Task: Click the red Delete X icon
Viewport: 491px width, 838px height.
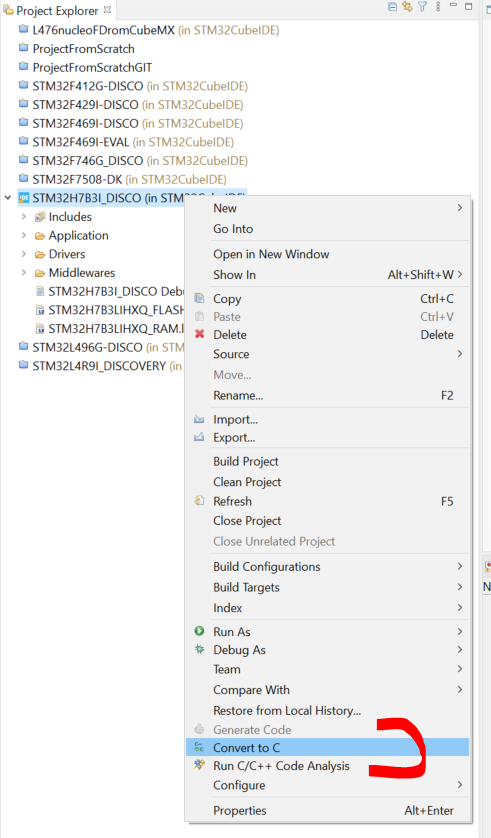Action: click(200, 334)
